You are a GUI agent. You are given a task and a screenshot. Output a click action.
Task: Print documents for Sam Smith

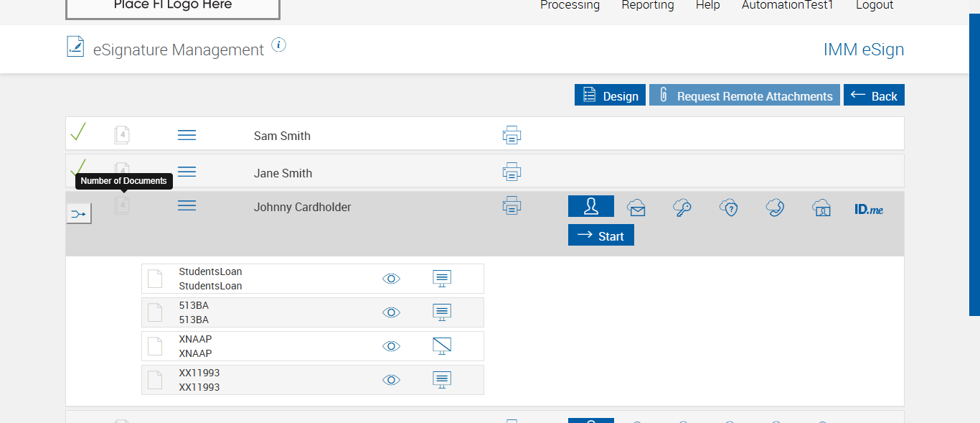[x=512, y=135]
